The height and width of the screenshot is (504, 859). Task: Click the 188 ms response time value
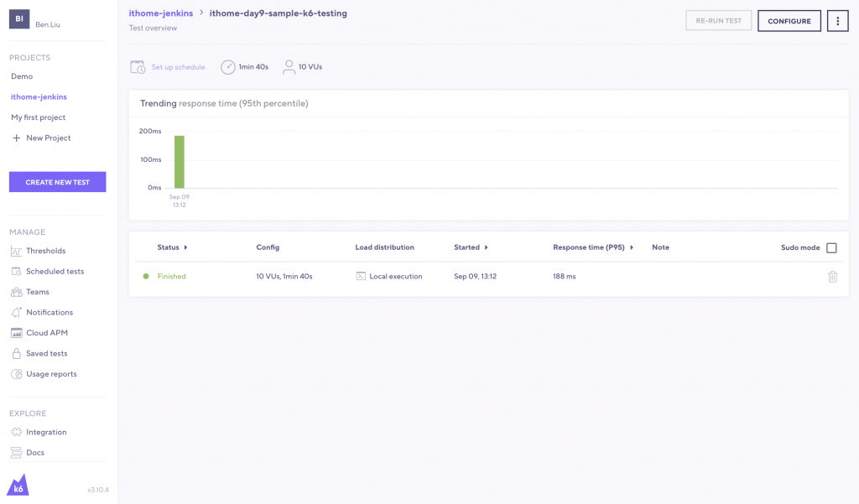pyautogui.click(x=565, y=276)
